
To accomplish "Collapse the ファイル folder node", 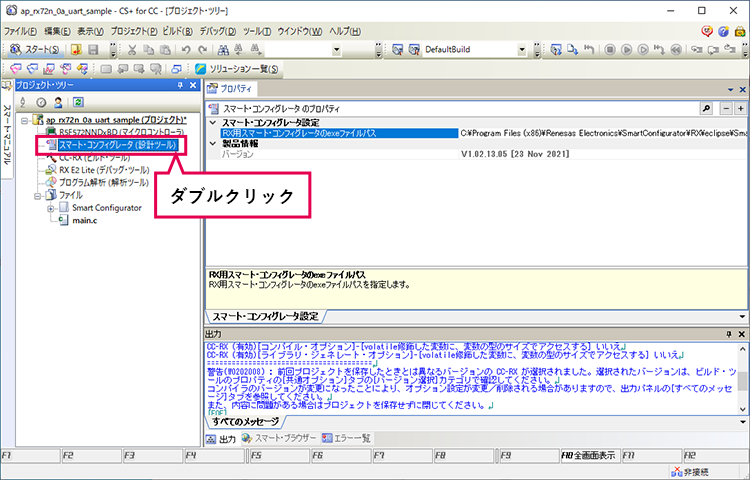I will [x=37, y=196].
